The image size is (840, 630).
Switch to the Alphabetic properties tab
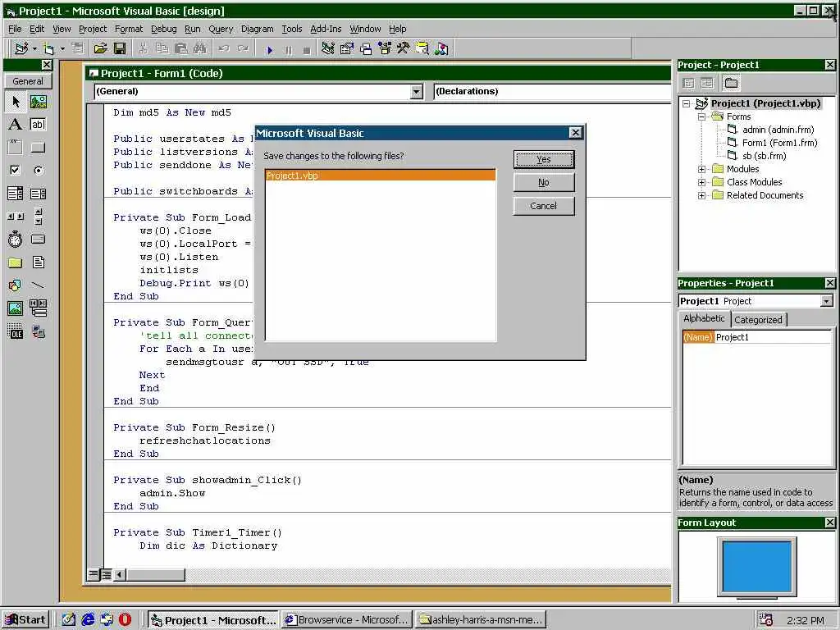pyautogui.click(x=704, y=318)
